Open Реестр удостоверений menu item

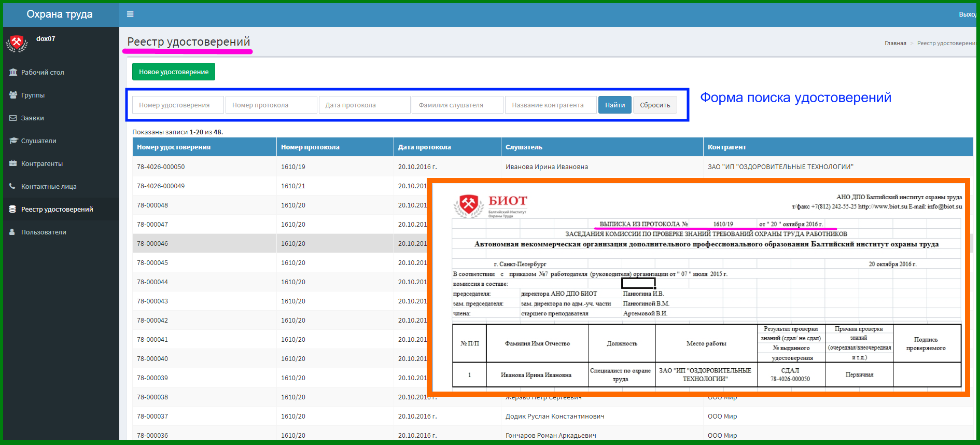tap(60, 209)
